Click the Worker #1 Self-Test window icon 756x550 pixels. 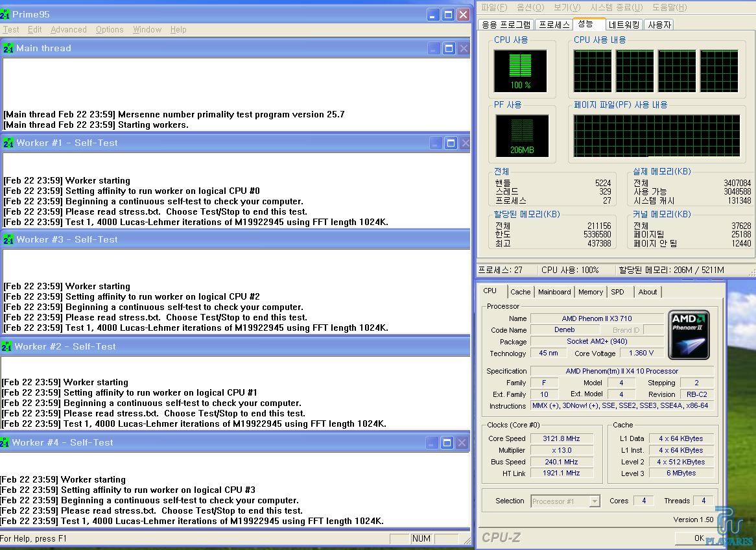coord(8,143)
